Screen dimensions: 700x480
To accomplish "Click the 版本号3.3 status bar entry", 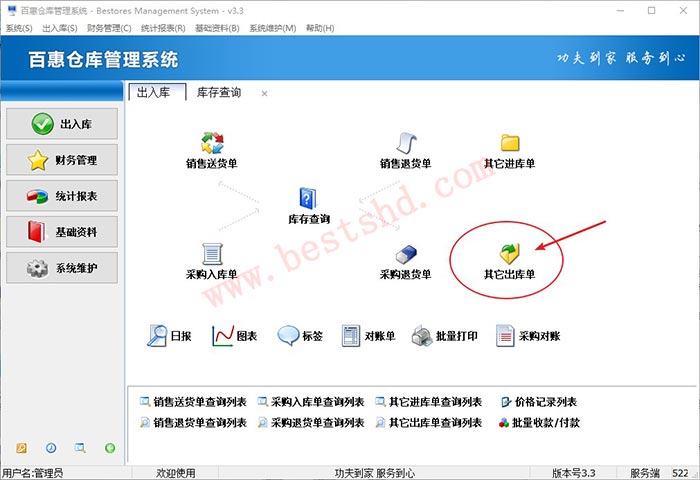I will tap(573, 473).
